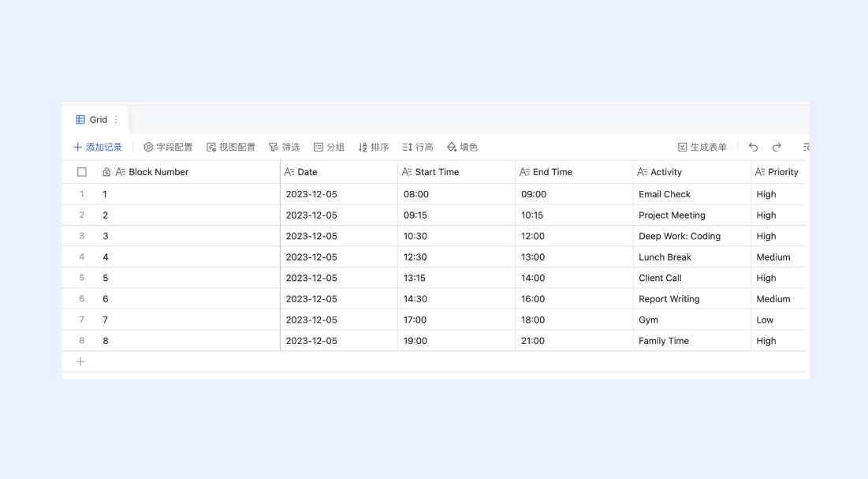The image size is (868, 479).
Task: Click End Time cell 14:00
Action: point(575,278)
